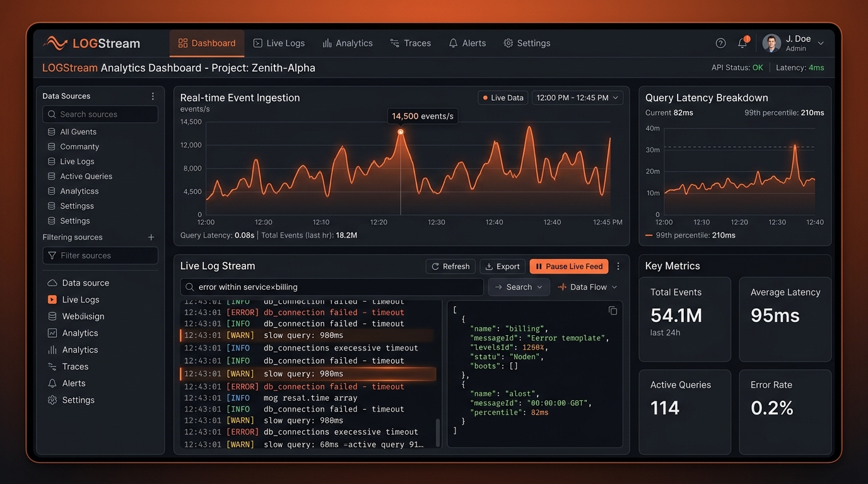Go to the Analytics tab

348,43
